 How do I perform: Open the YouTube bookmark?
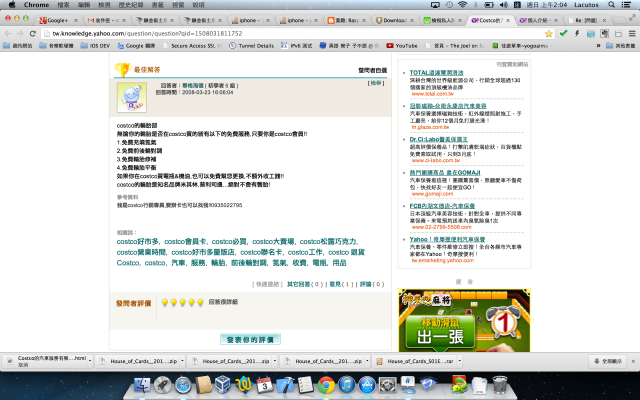pyautogui.click(x=402, y=46)
